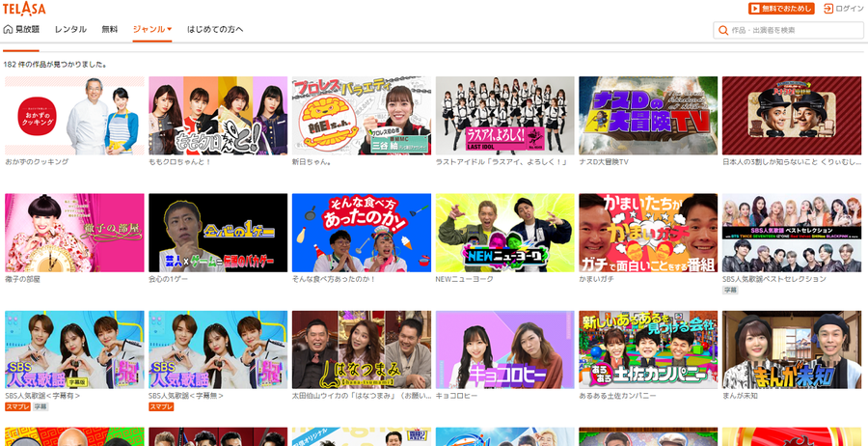The height and width of the screenshot is (446, 868).
Task: Open the ももクロちゃんと！ thumbnail
Action: (x=218, y=116)
